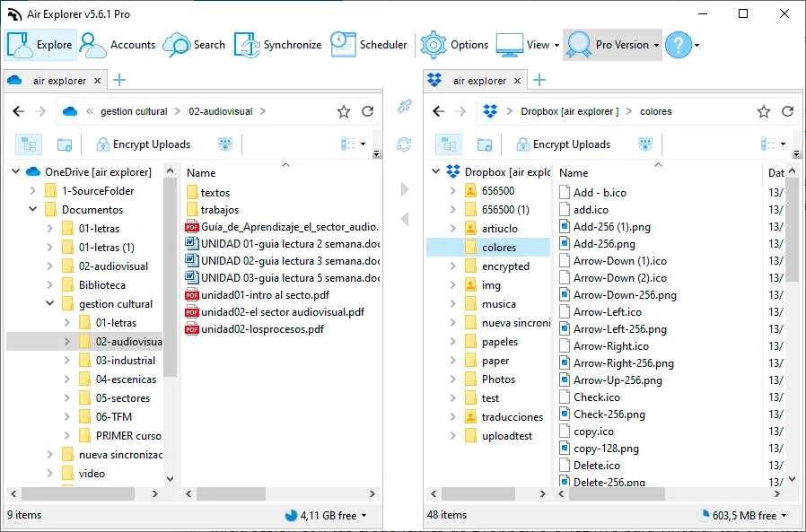Click eye mask icon in right toolbar
The image size is (806, 532).
645,144
